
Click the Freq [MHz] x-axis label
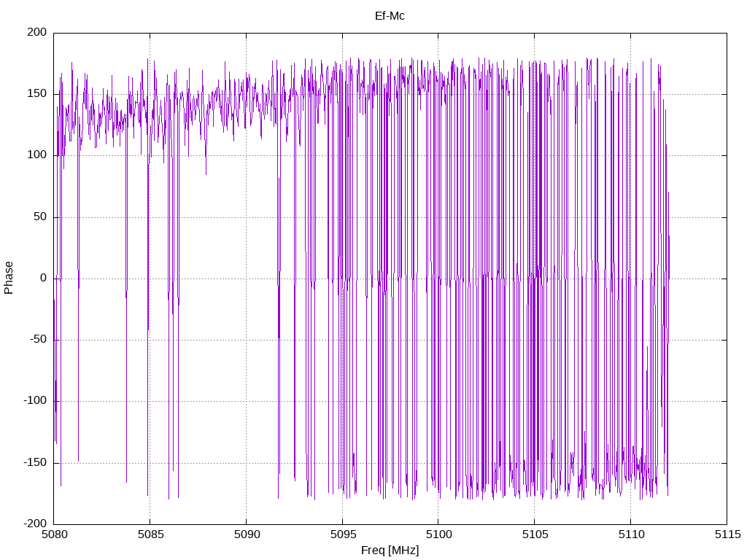[x=390, y=551]
